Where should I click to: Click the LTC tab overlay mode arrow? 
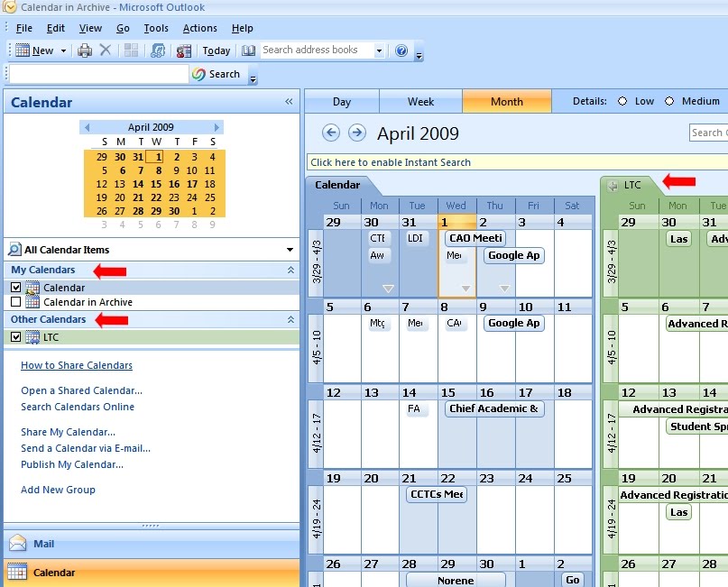click(613, 186)
